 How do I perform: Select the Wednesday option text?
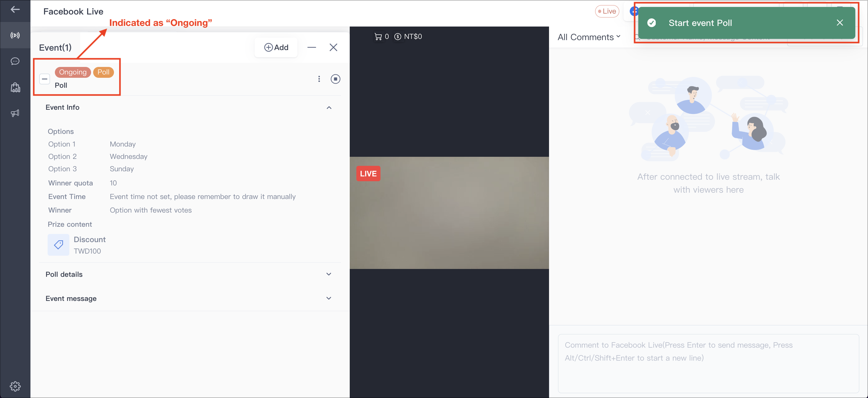pos(128,156)
